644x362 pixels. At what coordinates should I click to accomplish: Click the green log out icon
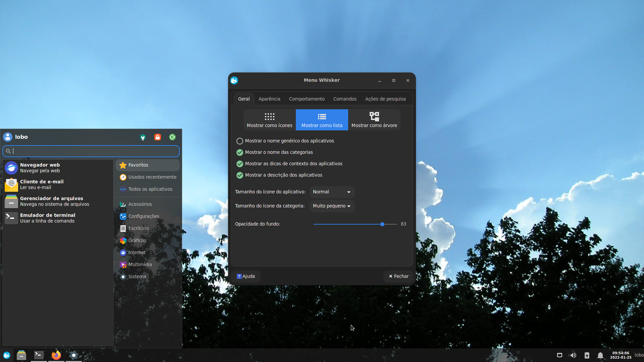(x=172, y=137)
